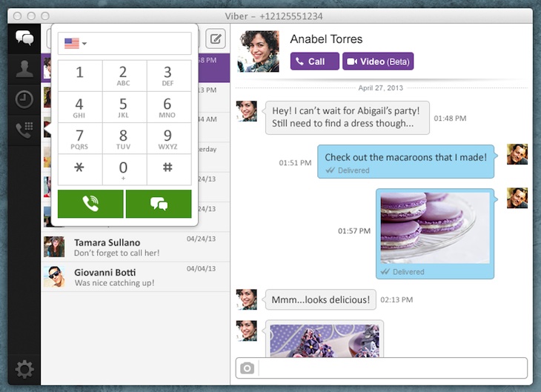Viewport: 541px width, 392px height.
Task: Click Anabel Torres' large profile photo
Action: coord(258,51)
